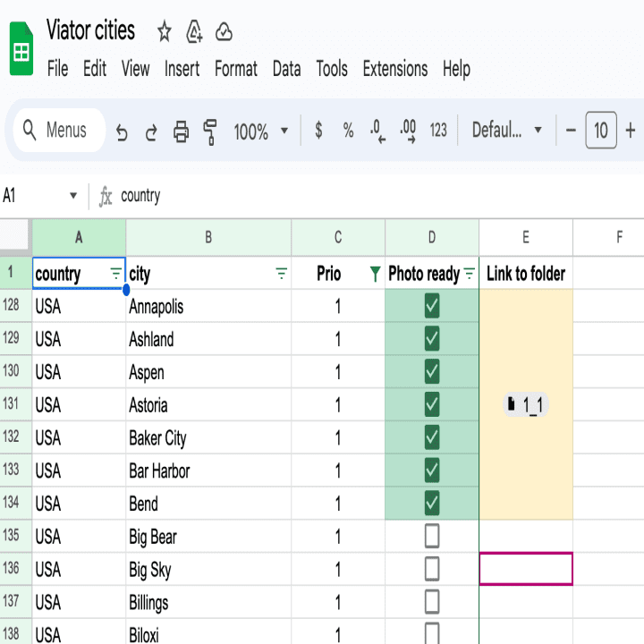Check Photo ready for Big Sky
This screenshot has height=644, width=644.
click(432, 569)
